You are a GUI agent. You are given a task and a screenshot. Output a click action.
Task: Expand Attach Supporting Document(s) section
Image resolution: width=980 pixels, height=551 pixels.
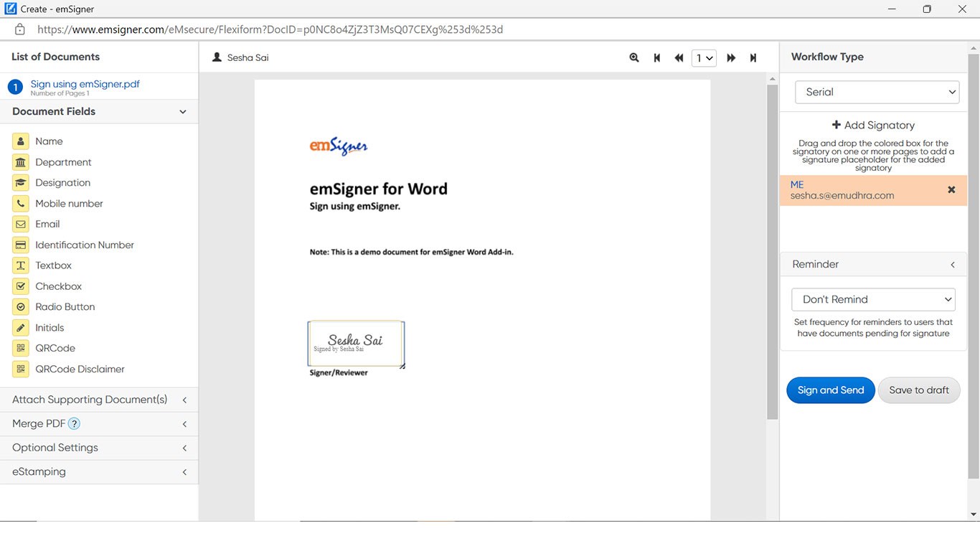tap(184, 400)
